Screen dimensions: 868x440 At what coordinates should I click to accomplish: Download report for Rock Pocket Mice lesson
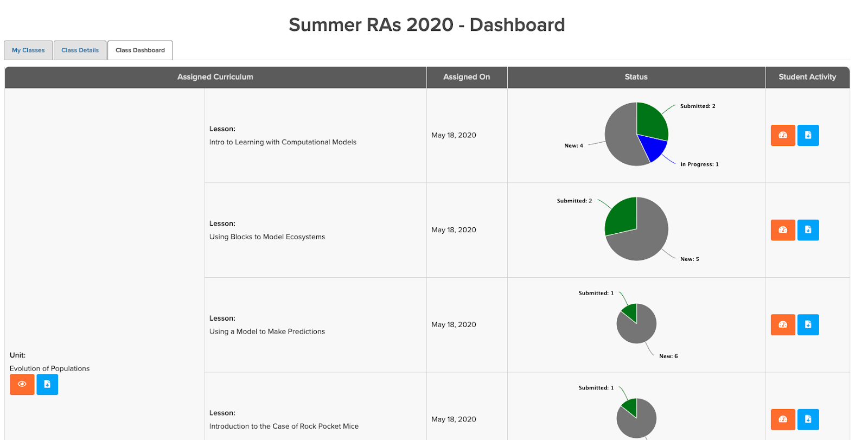tap(808, 419)
